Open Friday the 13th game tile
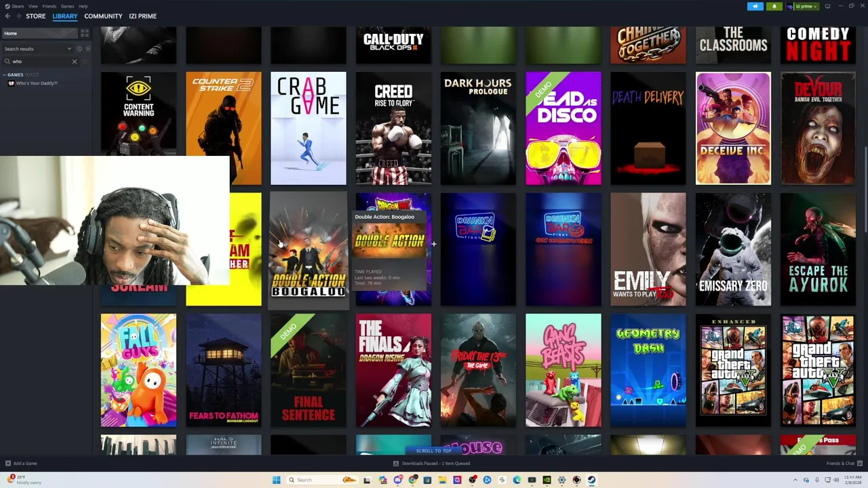 [478, 370]
